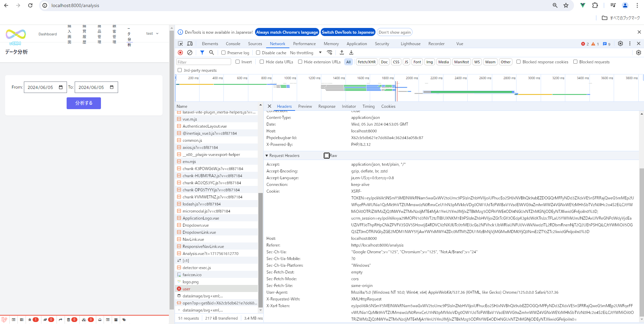Import HAR file with upload arrow
This screenshot has height=324, width=644.
[x=342, y=53]
